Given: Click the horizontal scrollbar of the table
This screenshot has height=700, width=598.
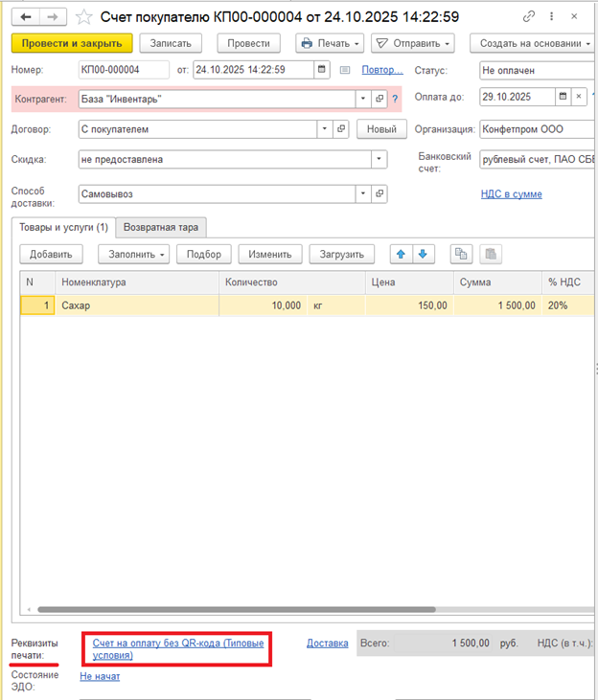Looking at the screenshot, I should 236,609.
